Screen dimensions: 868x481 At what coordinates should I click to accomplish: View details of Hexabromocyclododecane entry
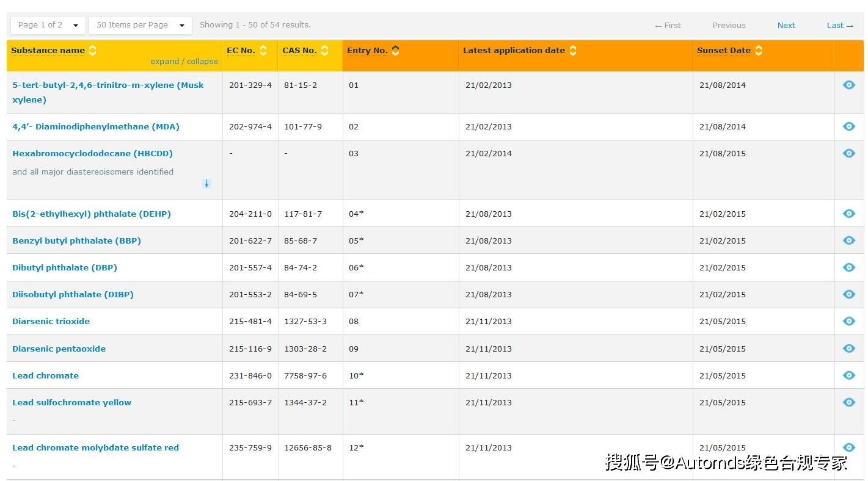pos(848,153)
